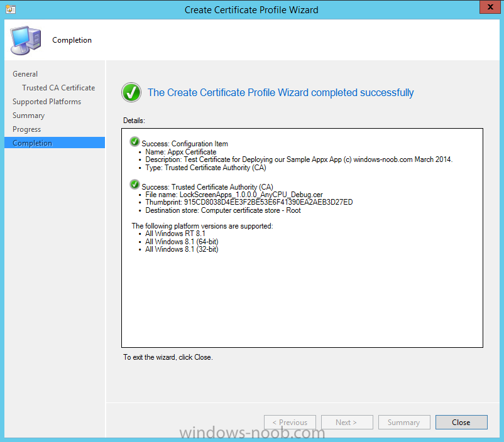Select Supported Platforms step
The height and width of the screenshot is (442, 504).
(47, 102)
